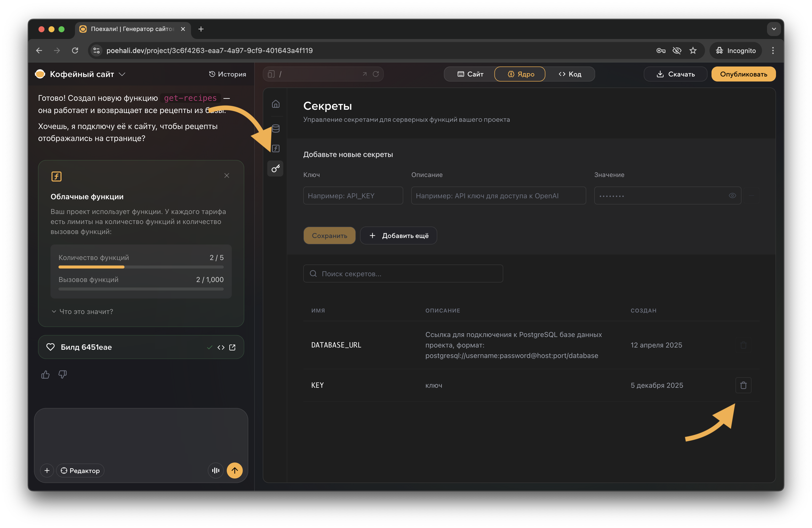Toggle secret value visibility eye icon
812x528 pixels.
[x=732, y=195]
